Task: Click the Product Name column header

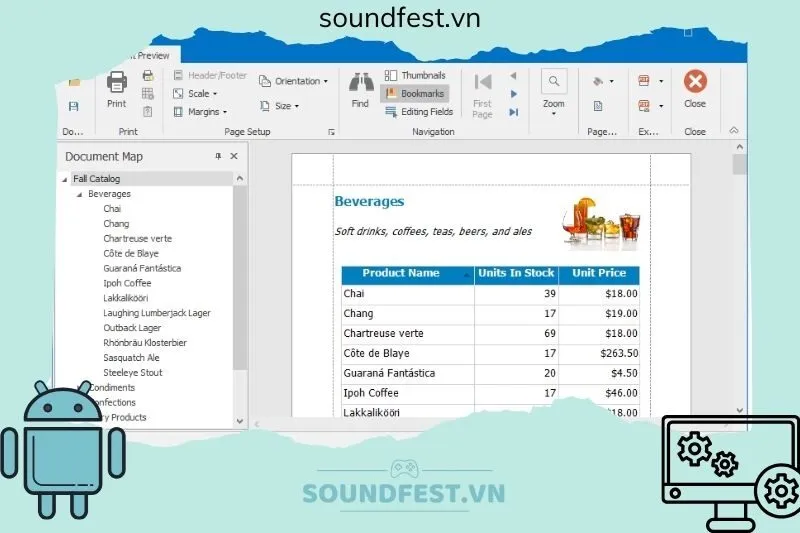Action: pos(401,274)
